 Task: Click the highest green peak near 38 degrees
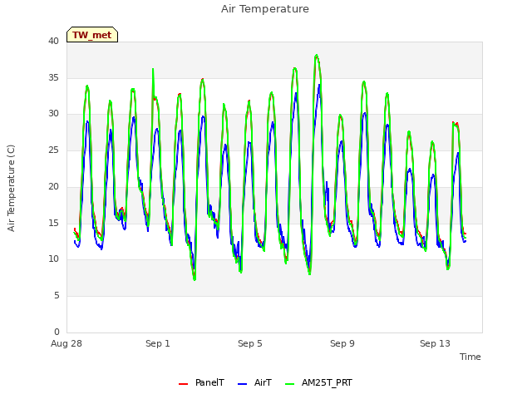tap(317, 56)
